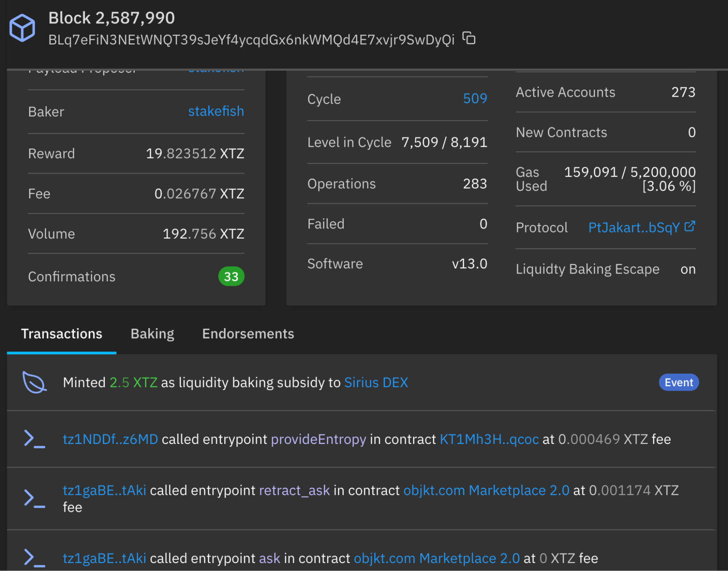Screen dimensions: 728x571
Task: Click the terminal icon beside ask call
Action: 34,558
